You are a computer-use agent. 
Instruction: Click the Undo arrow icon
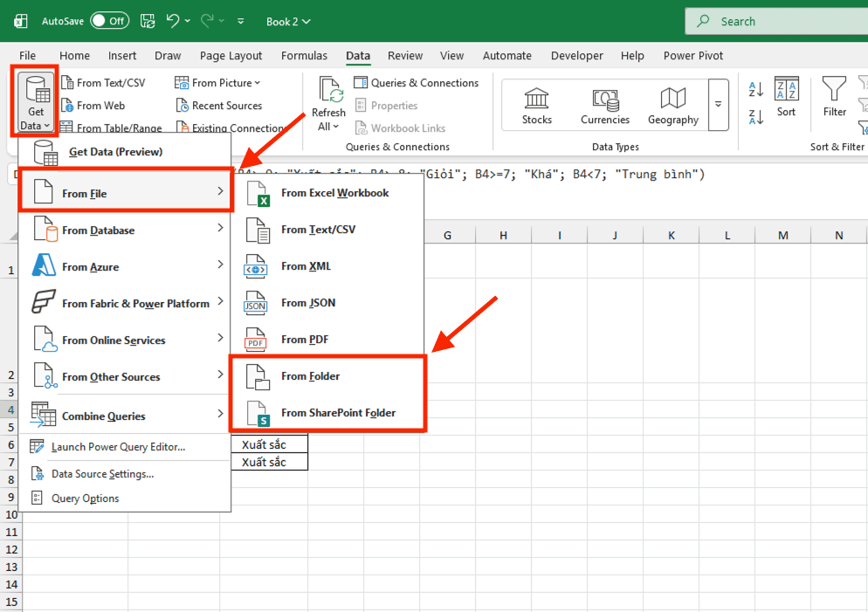click(x=173, y=21)
